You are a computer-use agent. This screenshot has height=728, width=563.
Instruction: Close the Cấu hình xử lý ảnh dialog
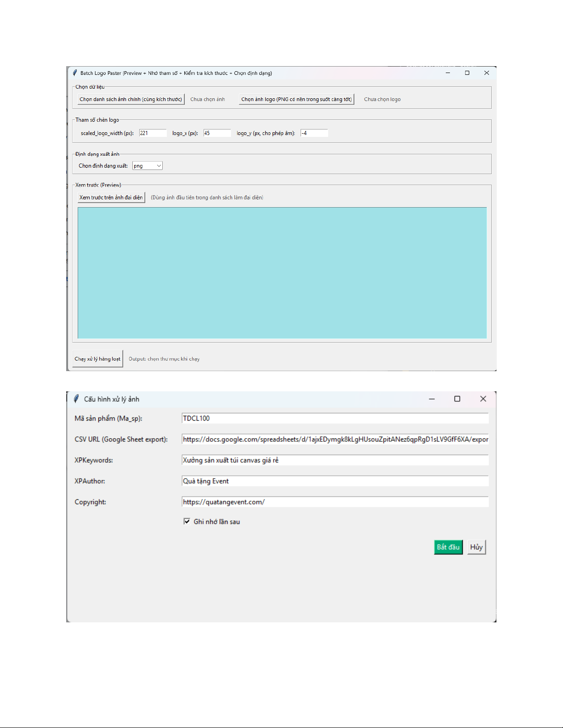(483, 399)
